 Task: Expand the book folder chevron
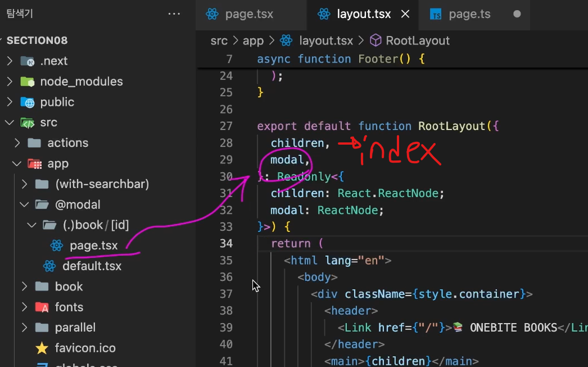pyautogui.click(x=24, y=287)
